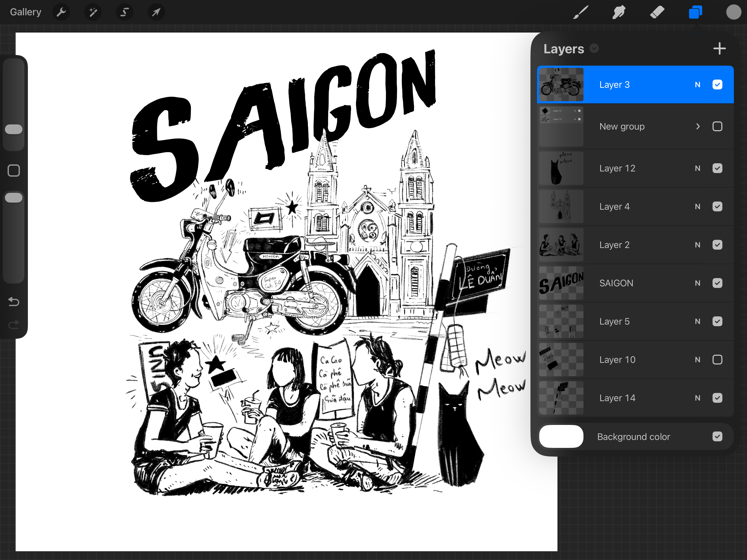Add a new layer with plus button
Viewport: 747px width, 560px height.
pos(719,49)
